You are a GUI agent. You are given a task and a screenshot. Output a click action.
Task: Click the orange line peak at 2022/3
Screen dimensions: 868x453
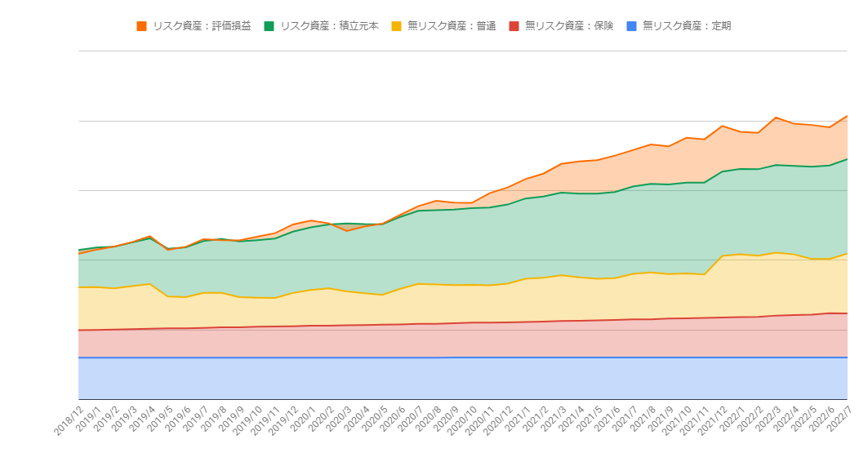(x=776, y=118)
